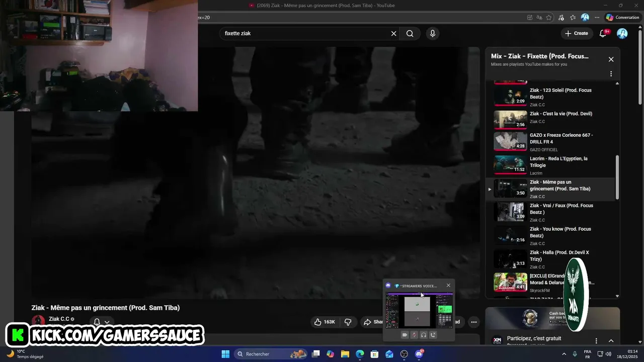
Task: Open Edge media control music icon
Action: (x=561, y=17)
